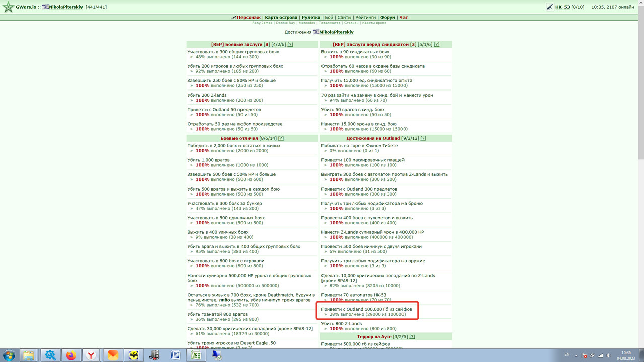Click the Достижения на Outland header

coord(373,138)
